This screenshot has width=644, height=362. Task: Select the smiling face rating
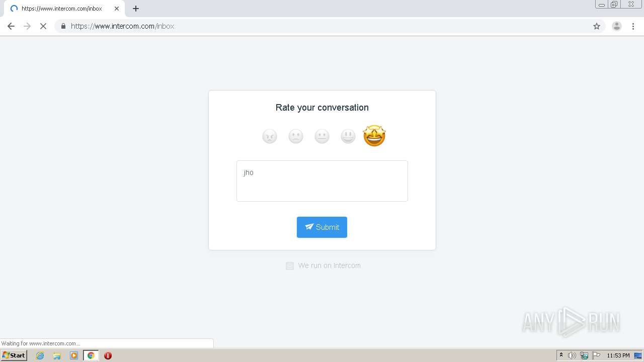(x=348, y=136)
